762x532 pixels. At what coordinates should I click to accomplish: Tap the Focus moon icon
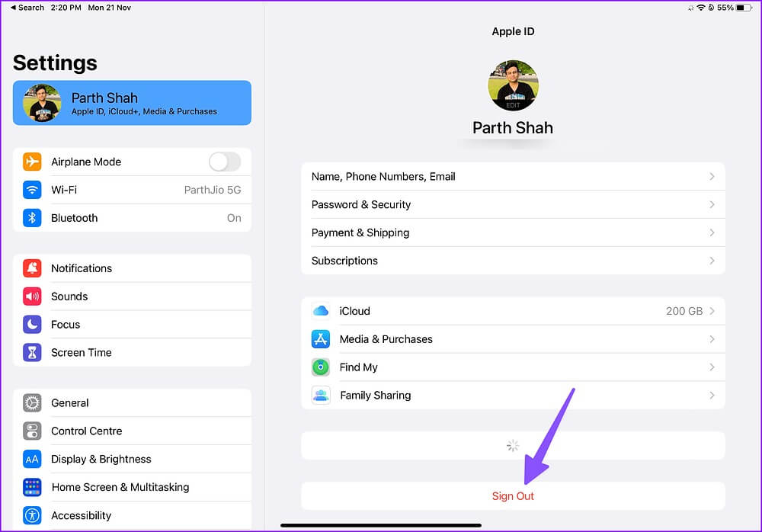(32, 325)
